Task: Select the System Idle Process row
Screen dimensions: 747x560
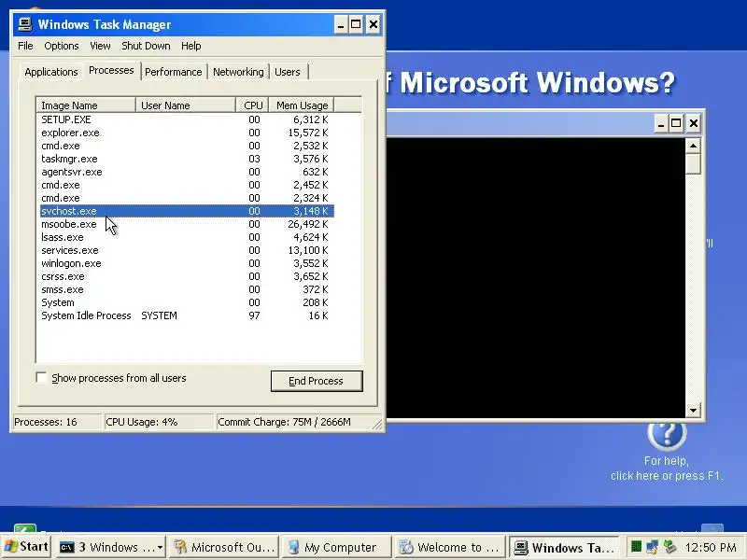Action: pos(187,315)
